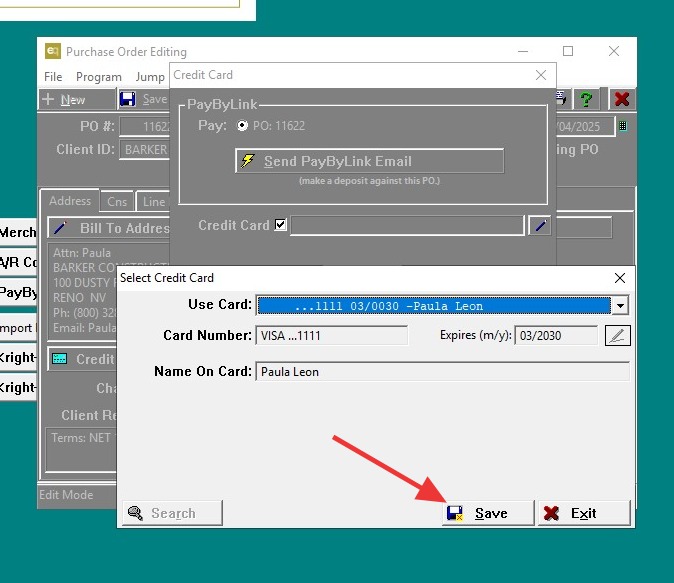Screen dimensions: 674x583
Task: Close the Select Credit Card dialog
Action: pyautogui.click(x=619, y=278)
